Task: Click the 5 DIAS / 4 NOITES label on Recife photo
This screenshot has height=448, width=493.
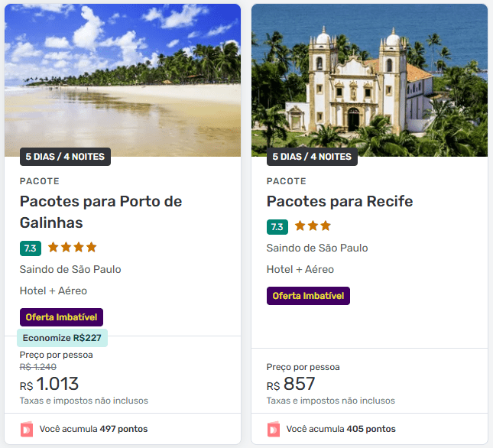Action: point(312,157)
